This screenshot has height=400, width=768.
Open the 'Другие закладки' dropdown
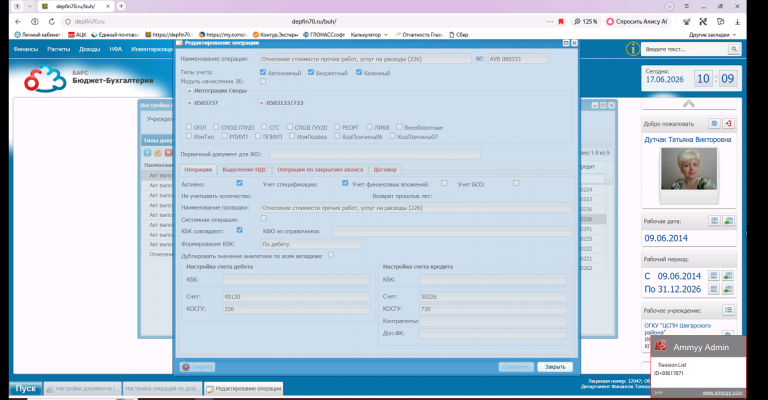[x=712, y=35]
